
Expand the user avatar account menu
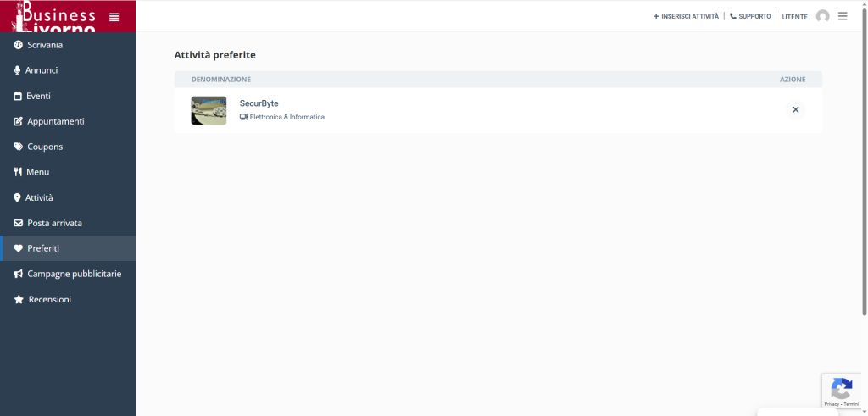coord(822,16)
